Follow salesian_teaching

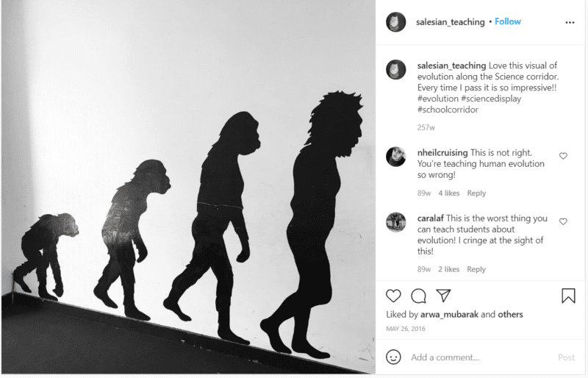508,22
